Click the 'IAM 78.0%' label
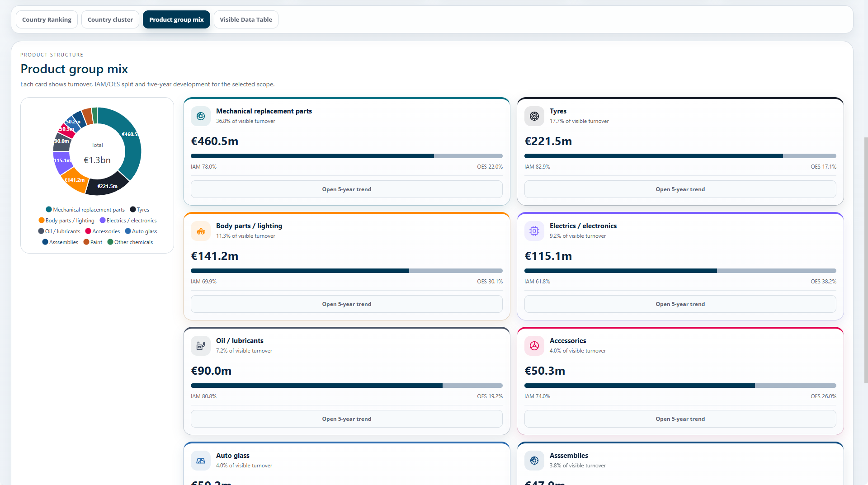The width and height of the screenshot is (868, 485). click(x=203, y=167)
